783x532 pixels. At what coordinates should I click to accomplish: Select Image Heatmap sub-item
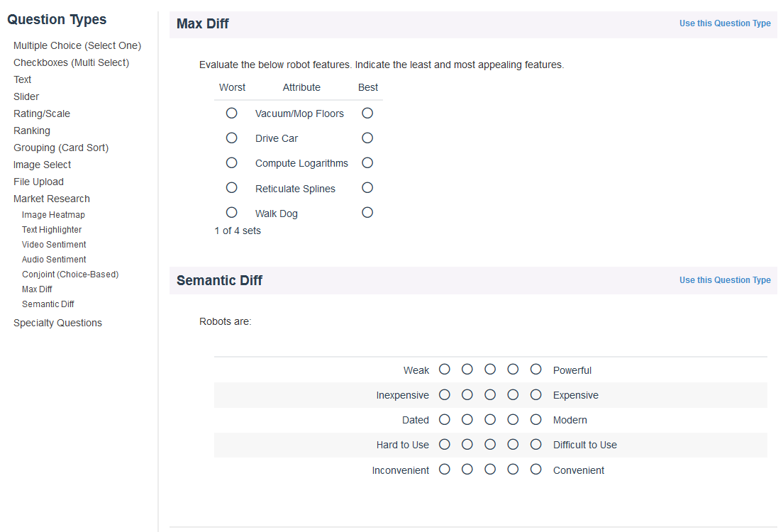pos(53,215)
